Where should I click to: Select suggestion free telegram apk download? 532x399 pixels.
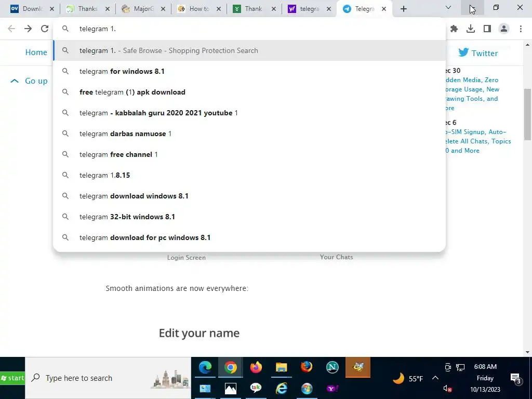[x=249, y=92]
